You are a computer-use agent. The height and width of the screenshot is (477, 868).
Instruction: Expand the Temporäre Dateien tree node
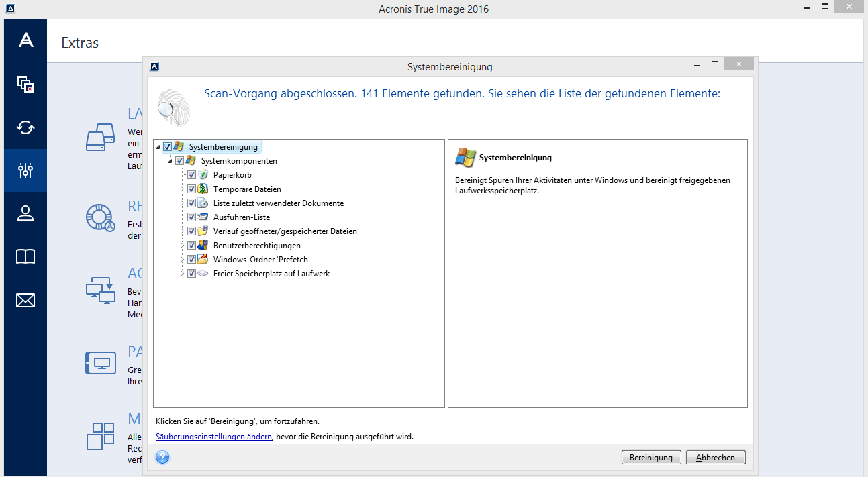coord(182,189)
